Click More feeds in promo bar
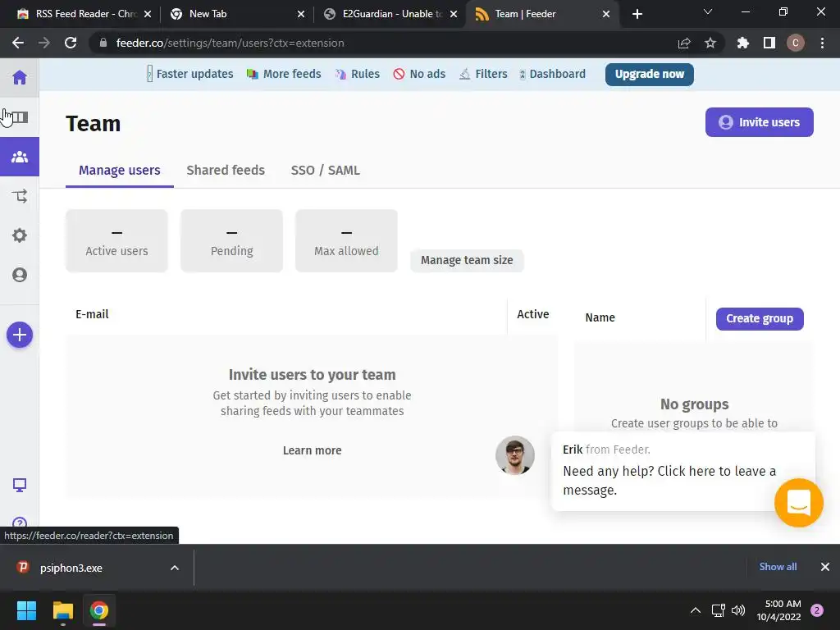The image size is (840, 630). click(x=284, y=74)
